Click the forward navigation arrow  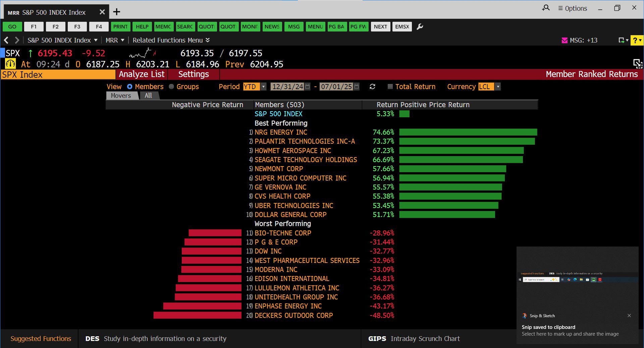(17, 40)
